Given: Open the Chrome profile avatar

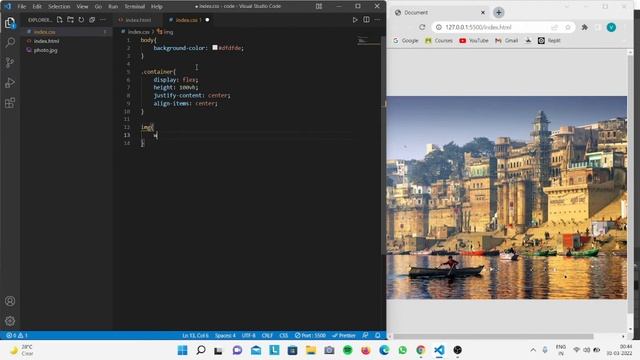Looking at the screenshot, I should pos(611,27).
